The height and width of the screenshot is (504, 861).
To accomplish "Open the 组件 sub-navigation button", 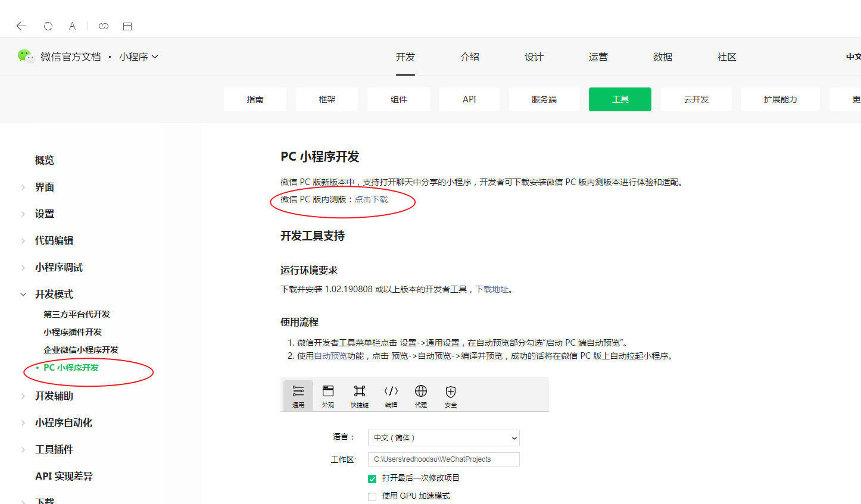I will click(399, 99).
